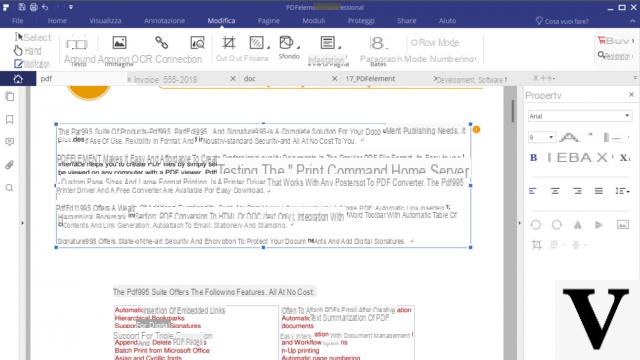Click the rotate clockwise icon
This screenshot has height=360, width=640.
557,224
